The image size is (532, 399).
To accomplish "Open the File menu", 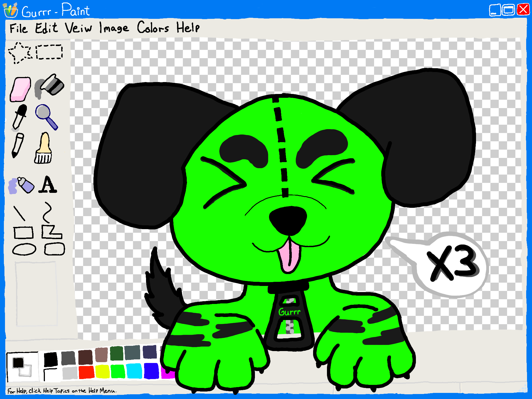I will point(18,29).
